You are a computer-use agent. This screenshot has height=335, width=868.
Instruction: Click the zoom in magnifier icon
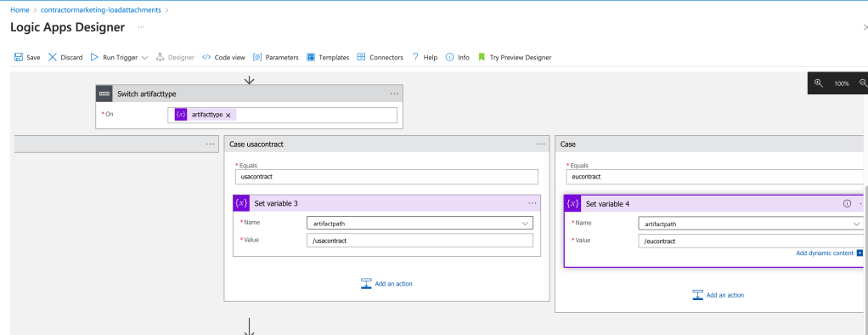click(818, 82)
